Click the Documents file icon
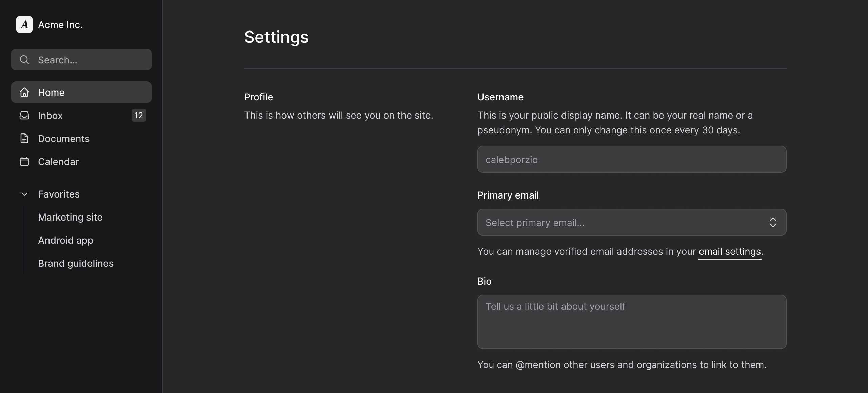Image resolution: width=868 pixels, height=393 pixels. (x=24, y=138)
